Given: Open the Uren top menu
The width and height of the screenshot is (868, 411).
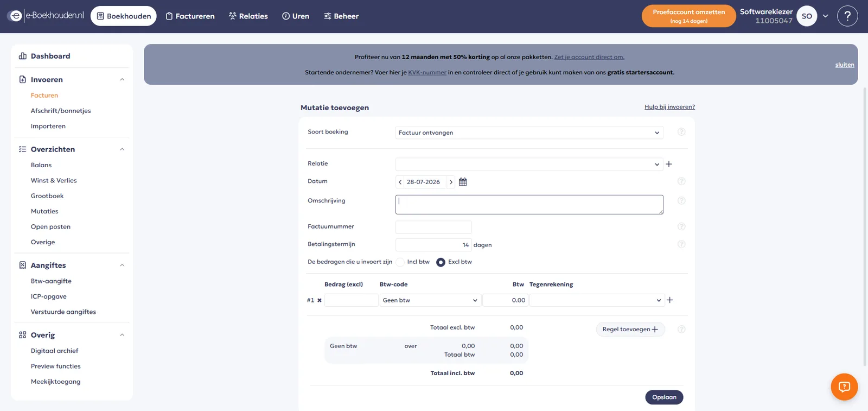Looking at the screenshot, I should (296, 16).
